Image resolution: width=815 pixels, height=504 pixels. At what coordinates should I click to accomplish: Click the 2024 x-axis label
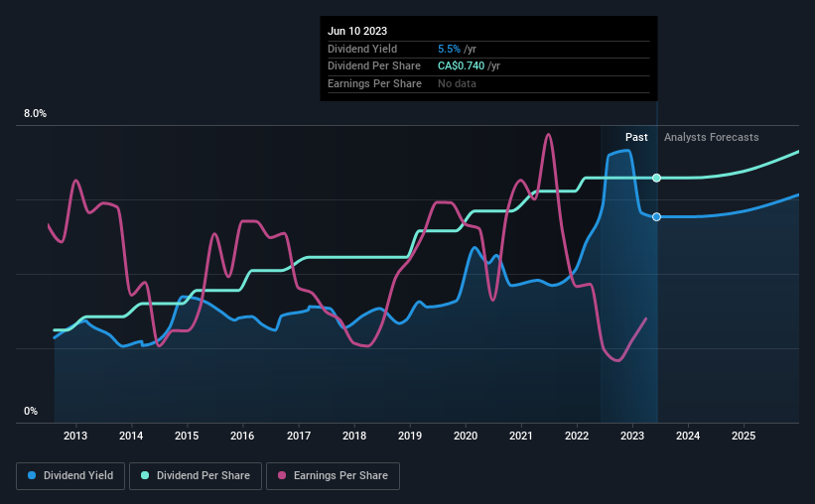[x=688, y=436]
